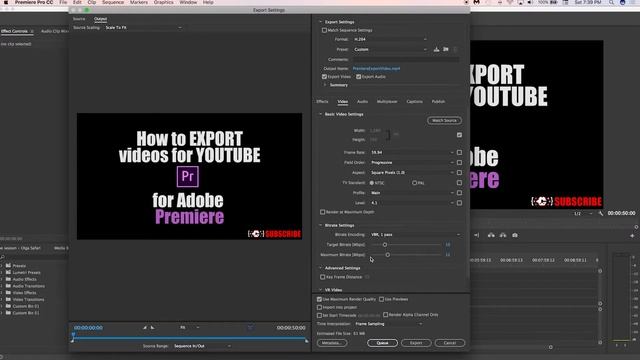The height and width of the screenshot is (360, 640).
Task: Click the link width and height constraint icon
Action: 388,135
